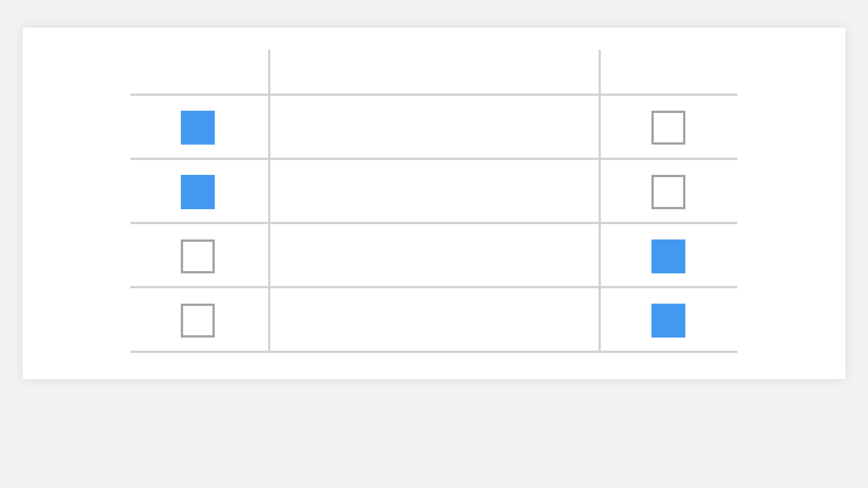Uncheck the blue checkbox in the second row
The image size is (868, 488).
tap(198, 192)
